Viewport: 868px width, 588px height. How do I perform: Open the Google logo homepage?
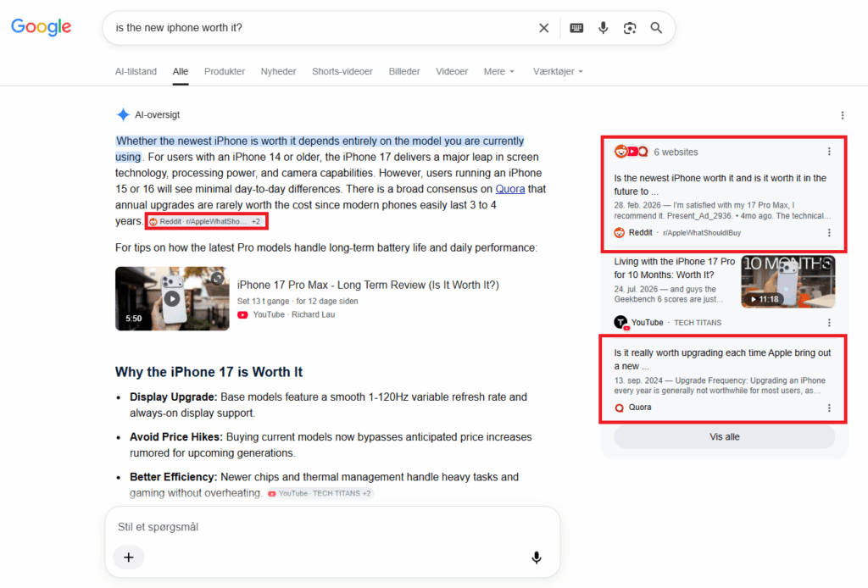pyautogui.click(x=41, y=26)
